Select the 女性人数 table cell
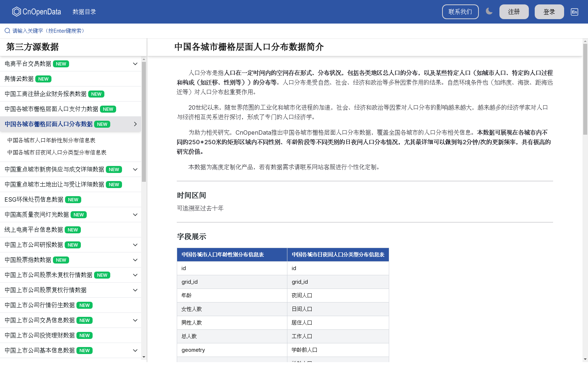The image size is (588, 368). coord(232,309)
